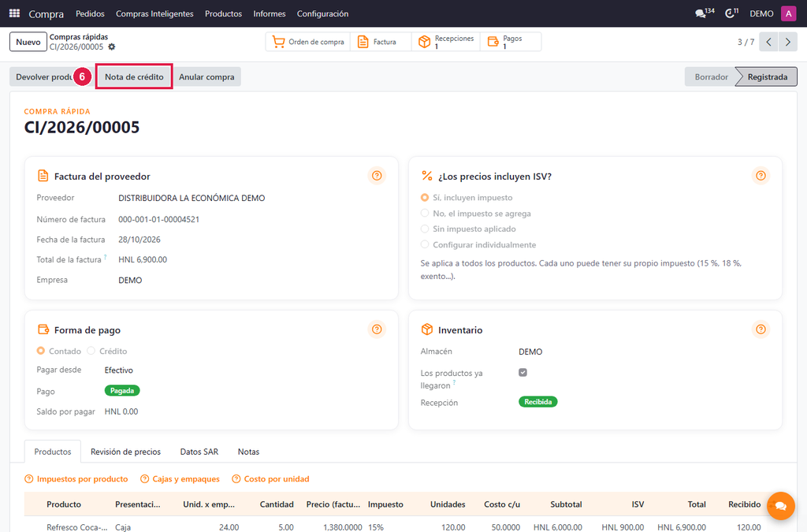Click the Borrador status stage

[712, 76]
